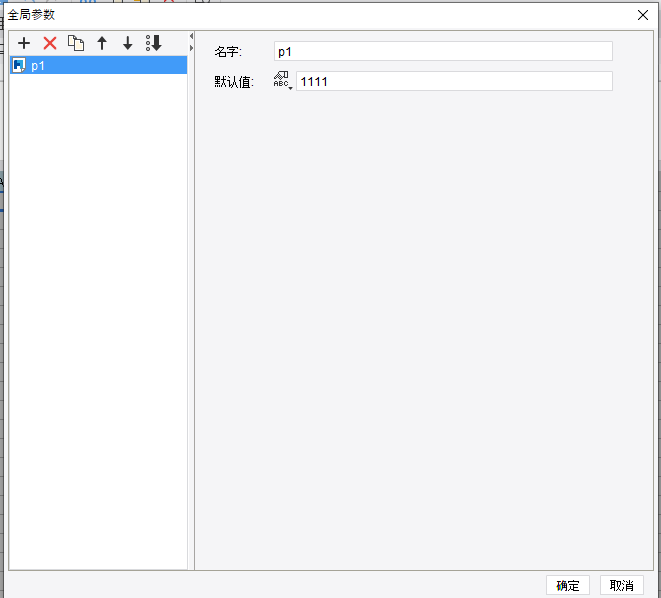Image resolution: width=661 pixels, height=598 pixels.
Task: Focus the 默认值 default value field
Action: pos(454,81)
